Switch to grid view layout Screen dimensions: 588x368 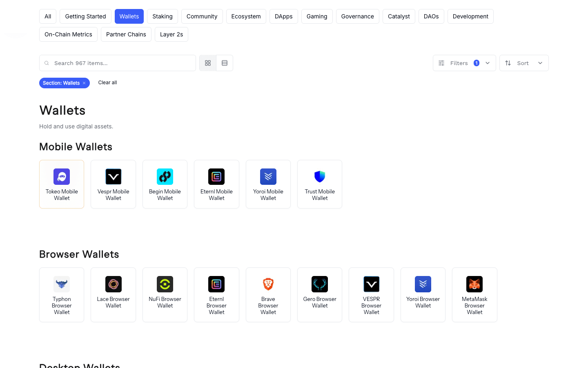[x=208, y=63]
